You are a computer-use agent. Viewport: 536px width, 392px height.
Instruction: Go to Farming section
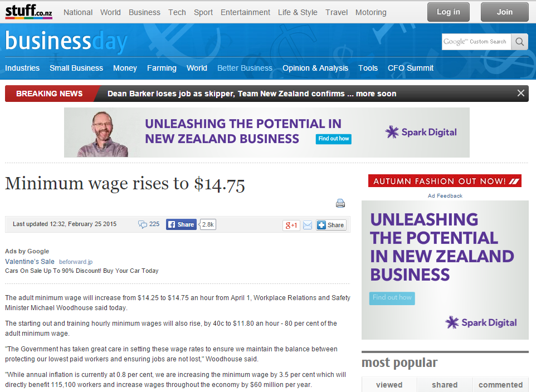[x=162, y=68]
